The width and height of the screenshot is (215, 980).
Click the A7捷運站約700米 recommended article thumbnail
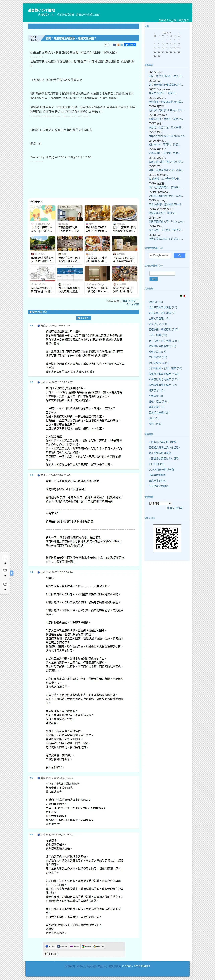[43, 274]
